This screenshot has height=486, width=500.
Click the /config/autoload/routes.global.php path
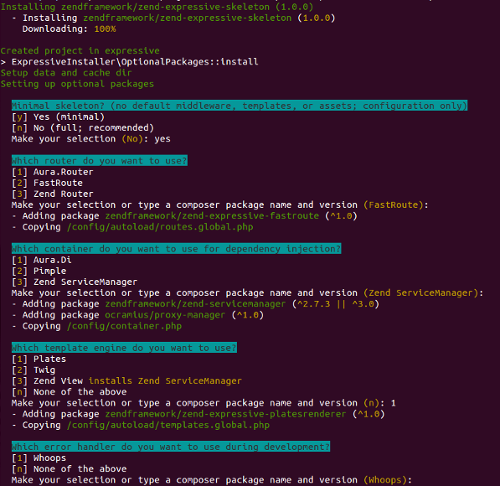(160, 227)
